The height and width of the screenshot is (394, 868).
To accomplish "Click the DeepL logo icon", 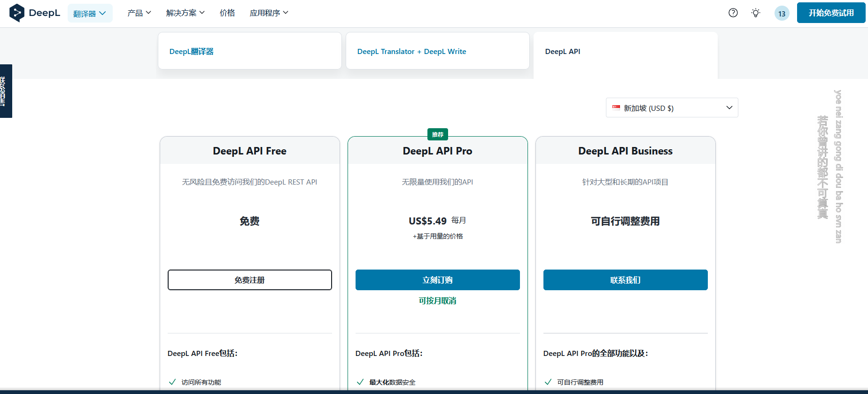I will click(17, 13).
